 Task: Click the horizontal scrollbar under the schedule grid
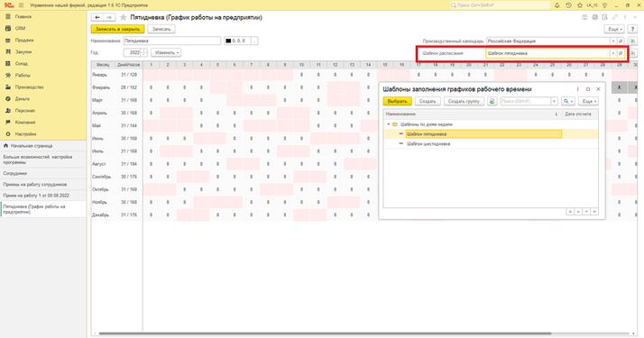click(325, 333)
